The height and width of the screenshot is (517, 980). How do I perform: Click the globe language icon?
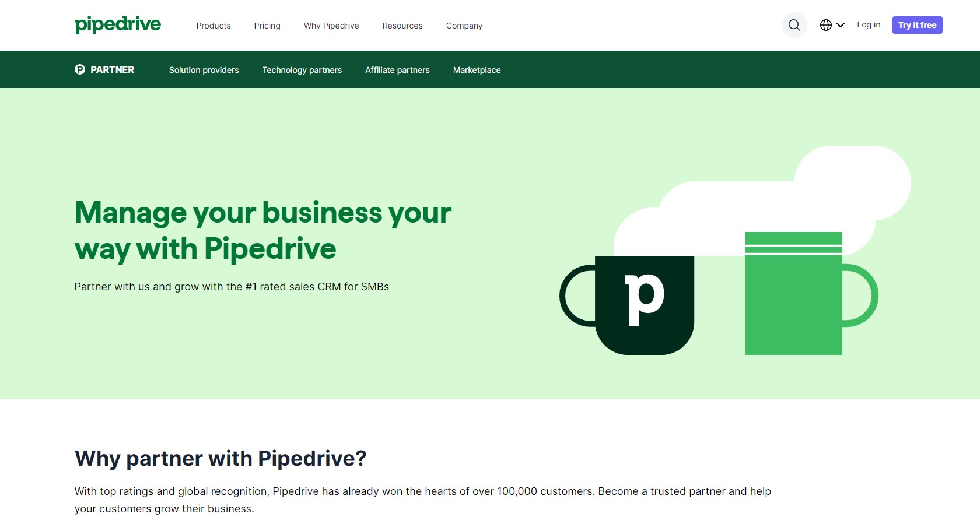[826, 25]
